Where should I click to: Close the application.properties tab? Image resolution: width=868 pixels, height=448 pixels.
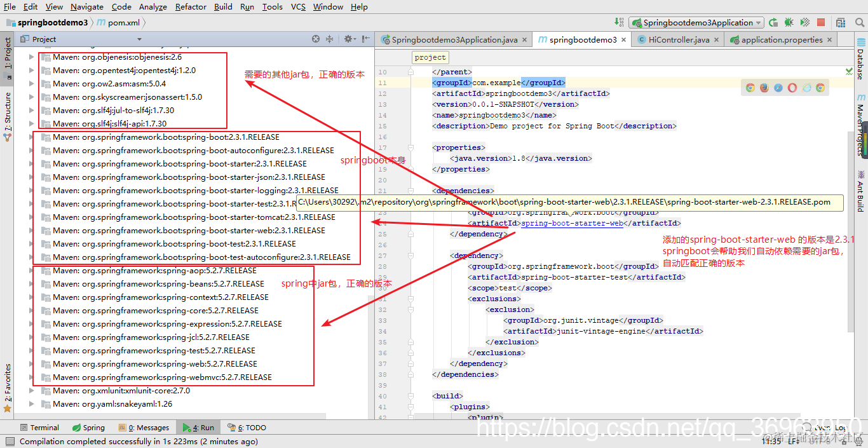[x=831, y=39]
